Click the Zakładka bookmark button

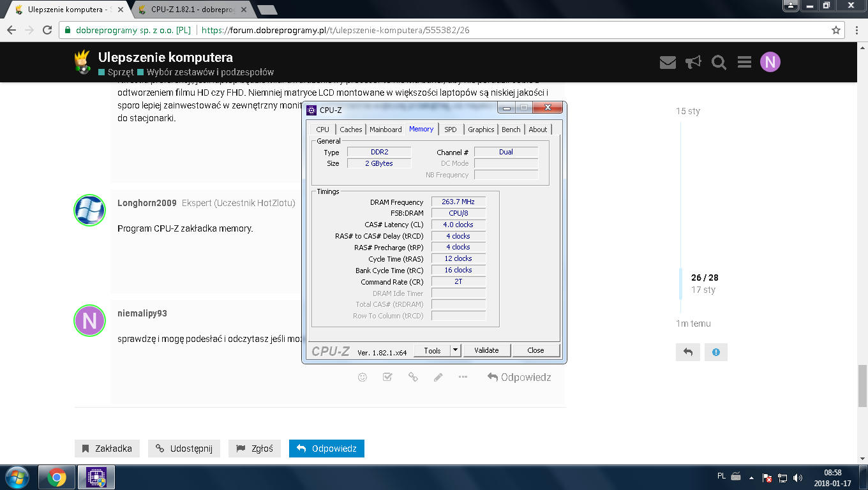coord(107,449)
